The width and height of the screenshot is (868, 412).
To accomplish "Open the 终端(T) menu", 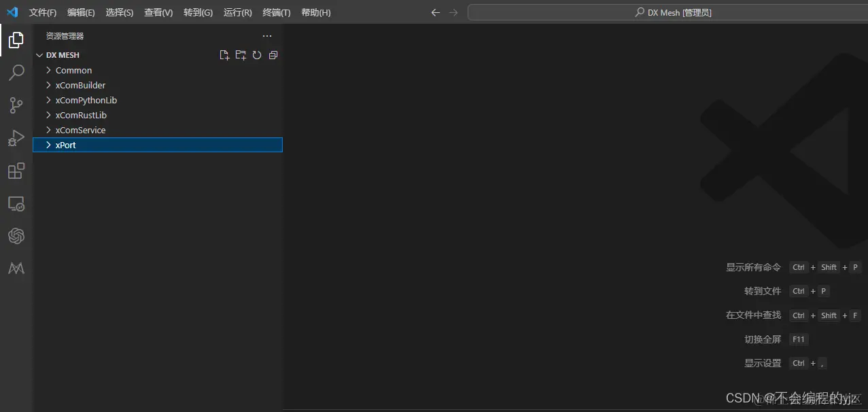I will click(x=276, y=13).
